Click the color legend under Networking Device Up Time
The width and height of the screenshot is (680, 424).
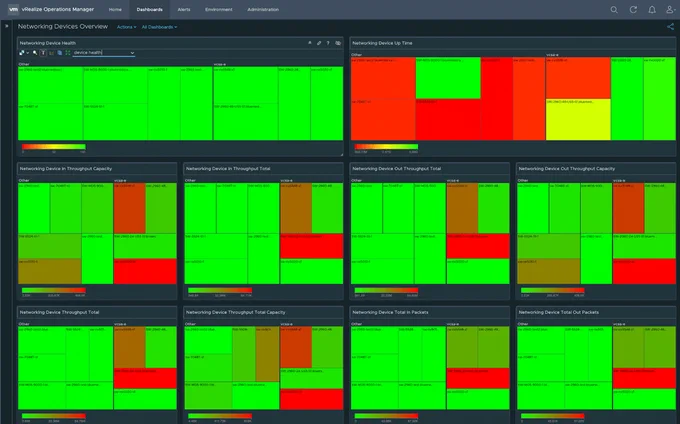coord(386,147)
